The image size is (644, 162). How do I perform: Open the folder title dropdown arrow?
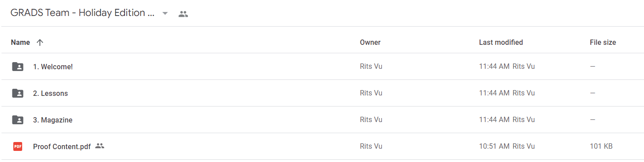(165, 13)
